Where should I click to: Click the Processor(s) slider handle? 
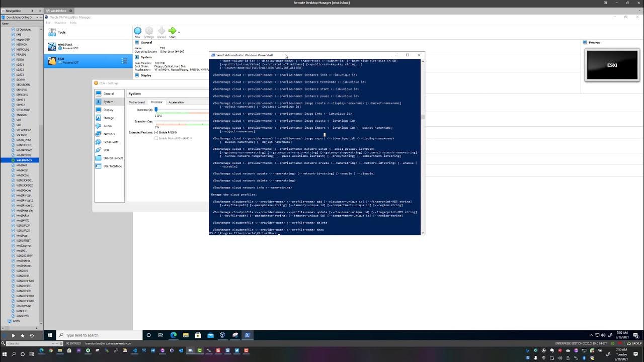(x=156, y=110)
